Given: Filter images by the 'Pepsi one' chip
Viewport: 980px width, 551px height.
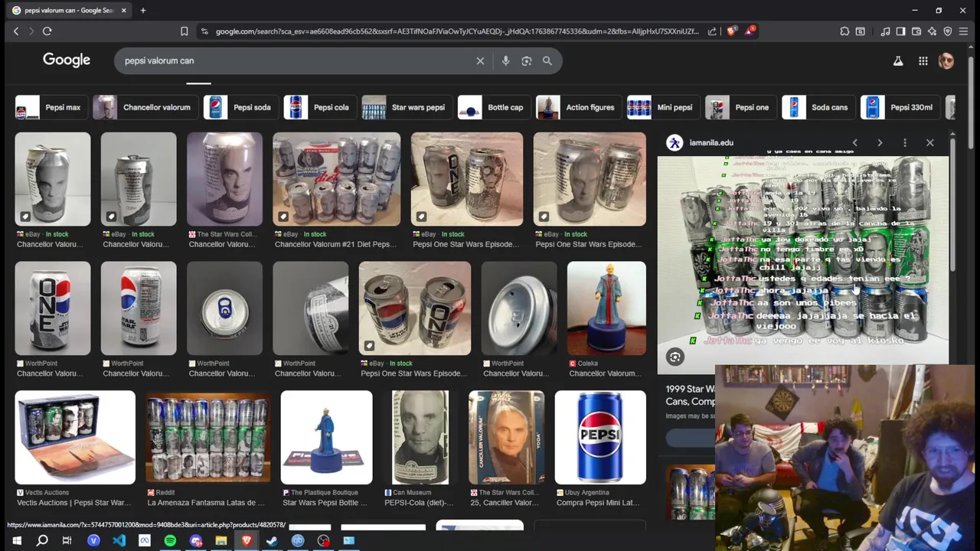Looking at the screenshot, I should (740, 107).
